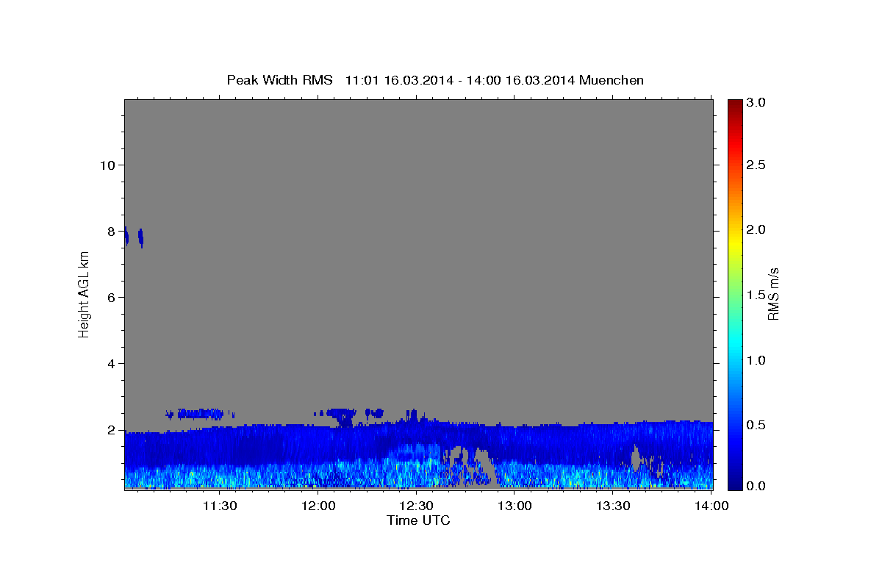882x588 pixels.
Task: Click the height tick label 2
Action: coord(111,429)
